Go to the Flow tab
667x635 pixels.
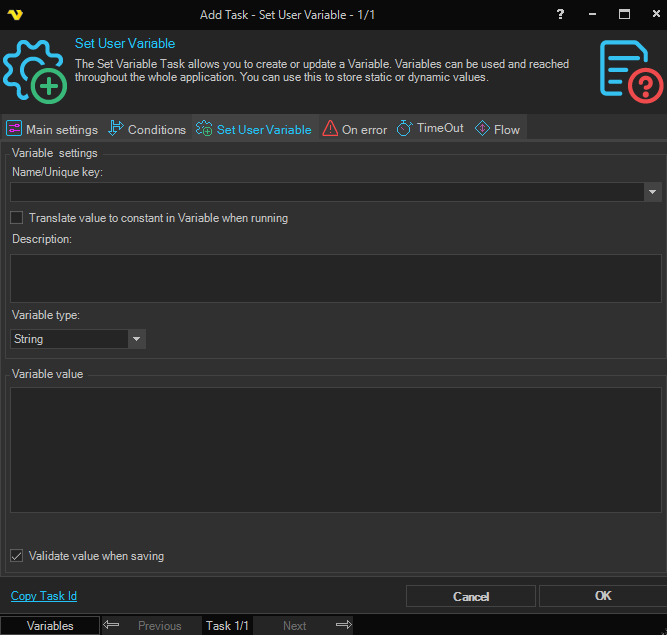pos(497,129)
